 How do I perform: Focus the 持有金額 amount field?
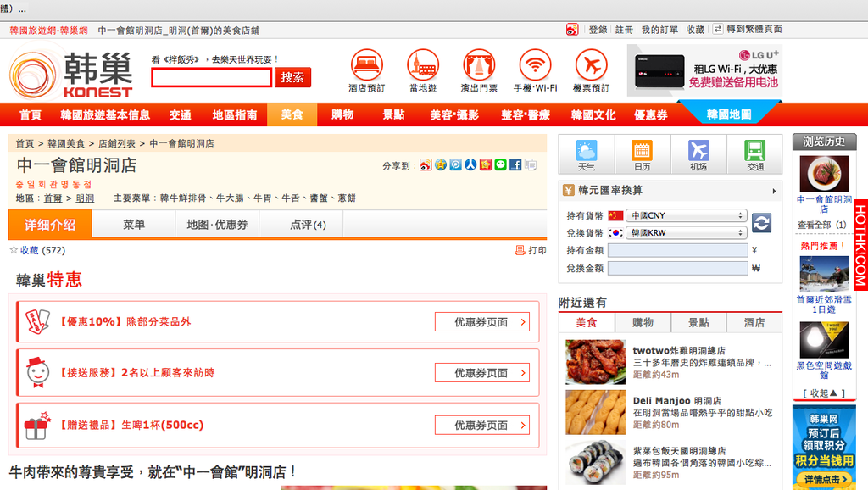678,250
